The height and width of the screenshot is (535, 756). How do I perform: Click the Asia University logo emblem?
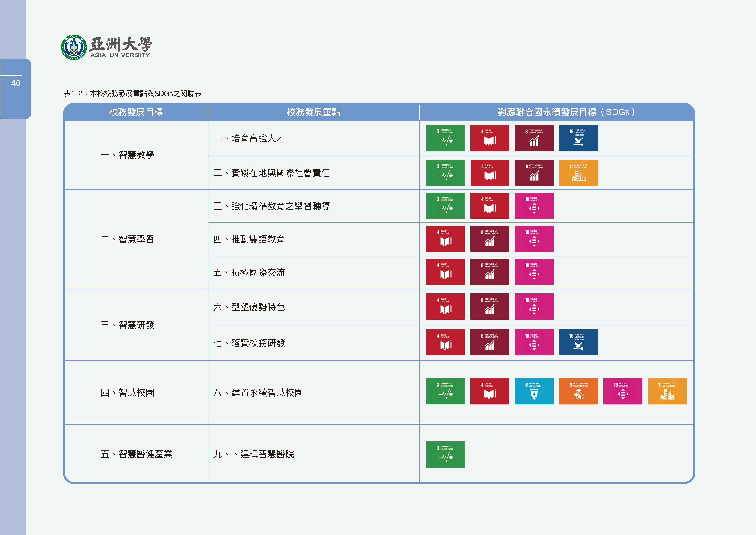74,47
